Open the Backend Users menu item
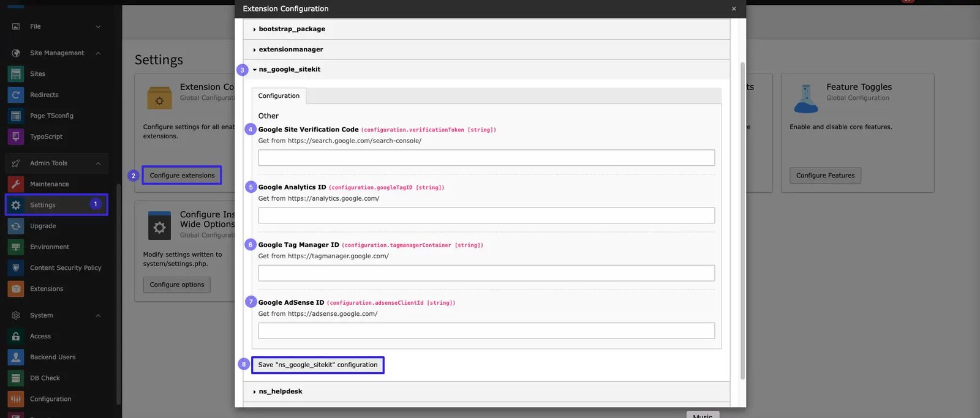The height and width of the screenshot is (418, 980). tap(53, 357)
